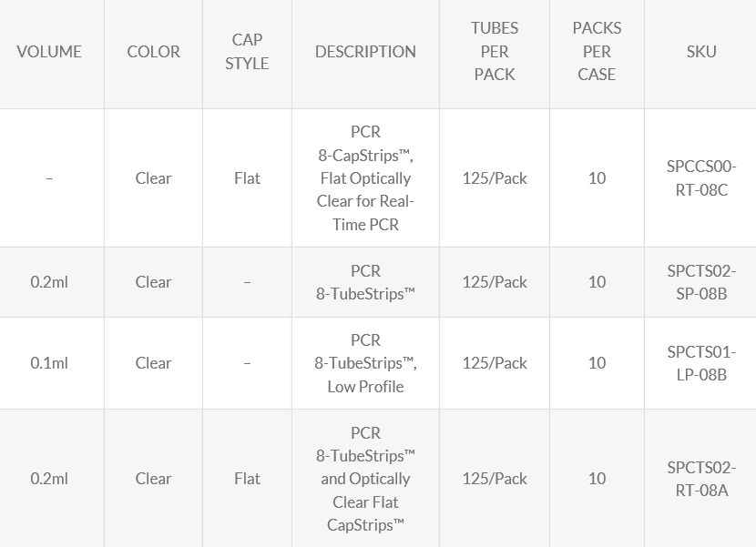756x547 pixels.
Task: Select the Low Profile TubeStrips description
Action: coord(365,363)
